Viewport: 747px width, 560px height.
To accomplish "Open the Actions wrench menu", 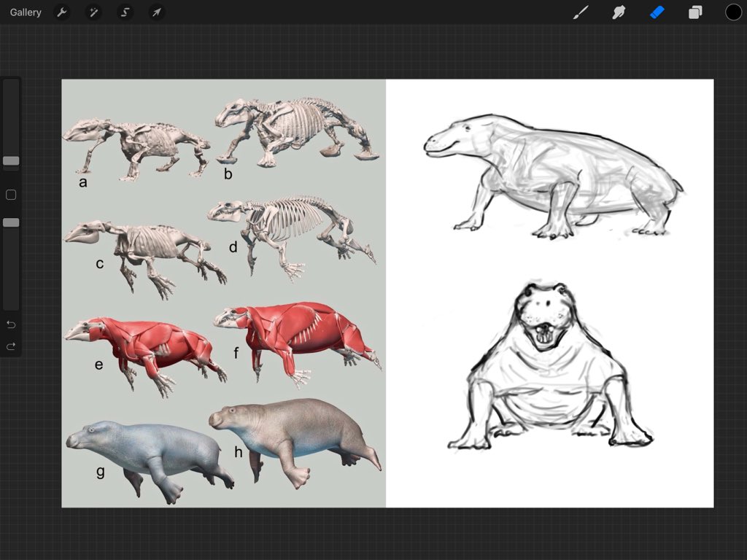I will click(x=61, y=12).
